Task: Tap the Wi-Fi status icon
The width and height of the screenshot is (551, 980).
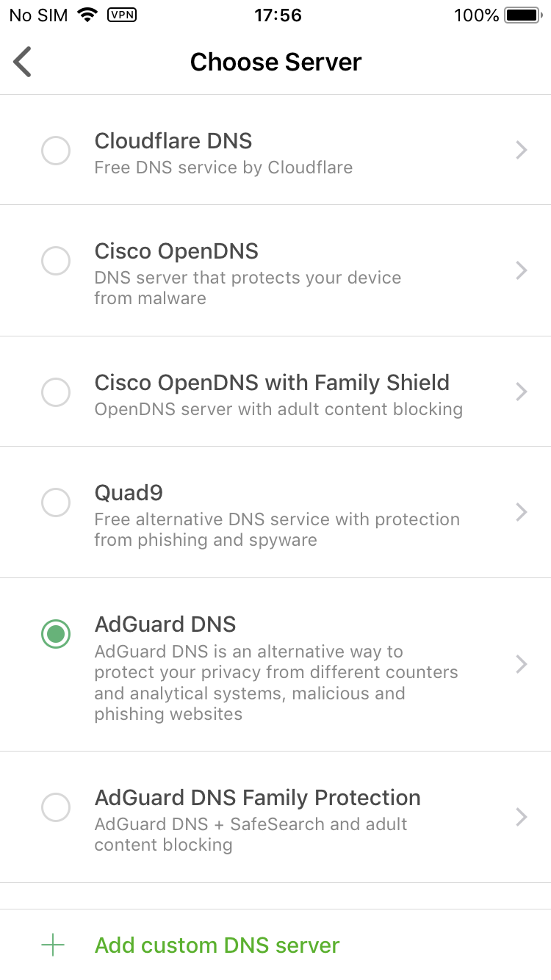Action: (87, 15)
